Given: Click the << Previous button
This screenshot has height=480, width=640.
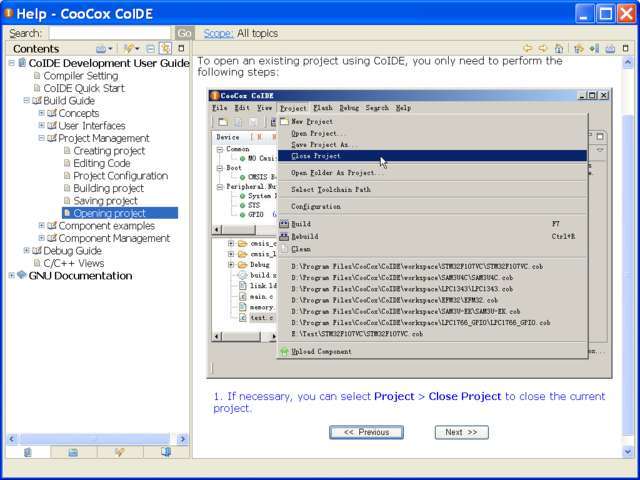Looking at the screenshot, I should point(366,432).
